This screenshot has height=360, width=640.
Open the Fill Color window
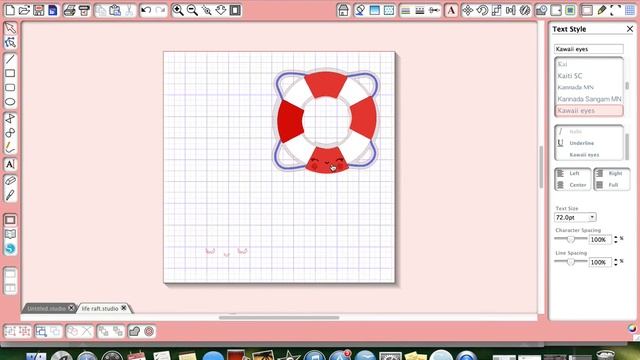click(360, 10)
